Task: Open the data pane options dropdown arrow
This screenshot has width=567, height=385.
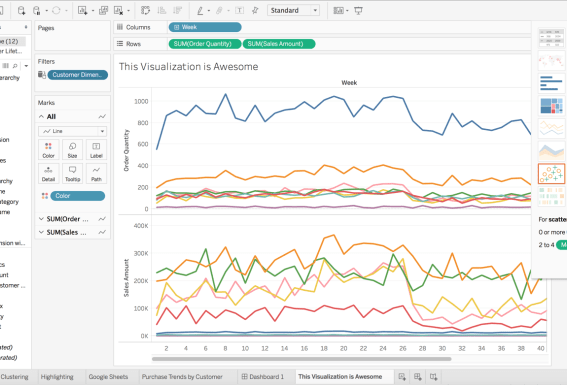Action: tap(26, 66)
